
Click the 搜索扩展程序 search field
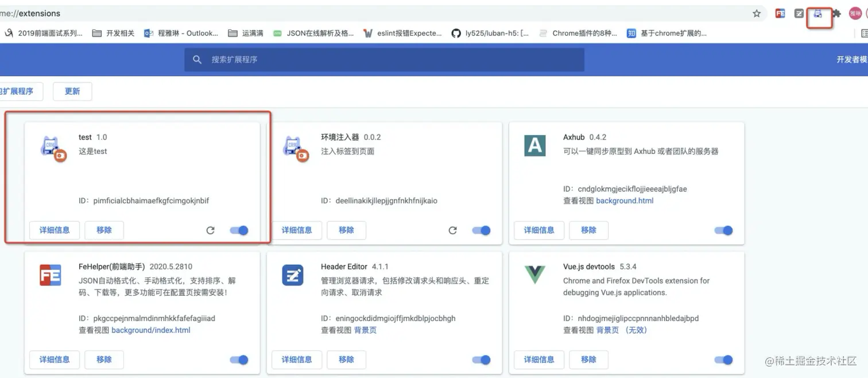point(384,60)
